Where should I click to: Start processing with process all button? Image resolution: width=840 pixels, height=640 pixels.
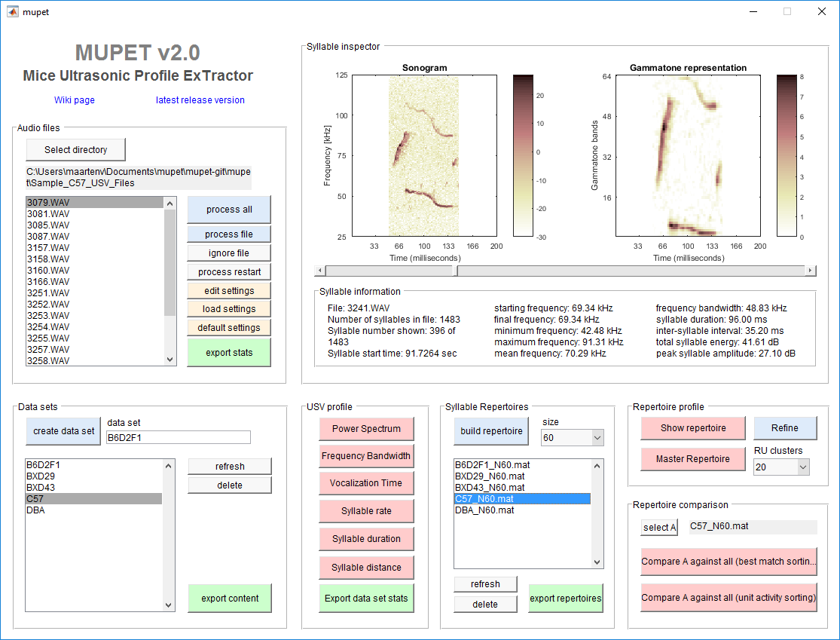pos(229,210)
